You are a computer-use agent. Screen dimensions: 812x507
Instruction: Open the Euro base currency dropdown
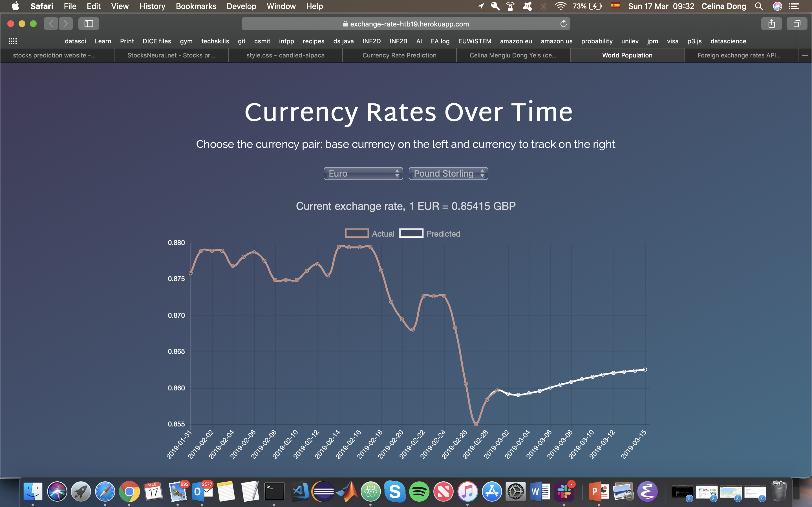pyautogui.click(x=363, y=173)
